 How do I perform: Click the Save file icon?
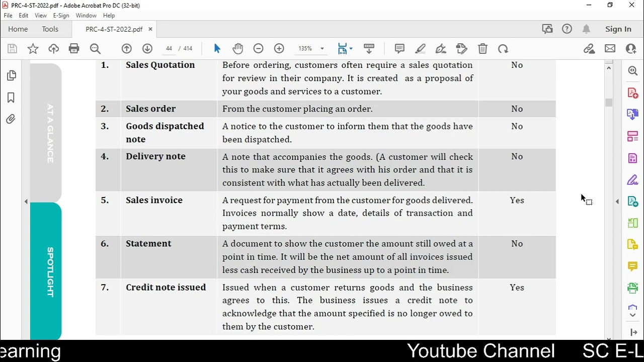pos(12,49)
